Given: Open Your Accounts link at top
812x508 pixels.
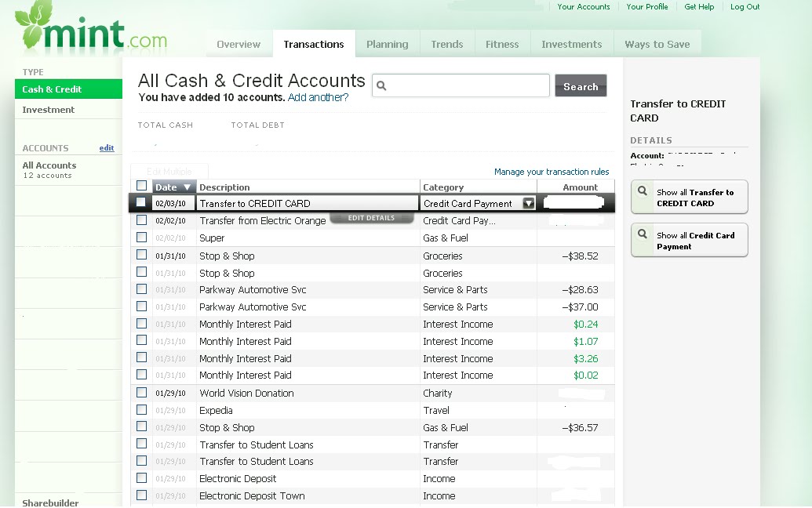Looking at the screenshot, I should (584, 7).
